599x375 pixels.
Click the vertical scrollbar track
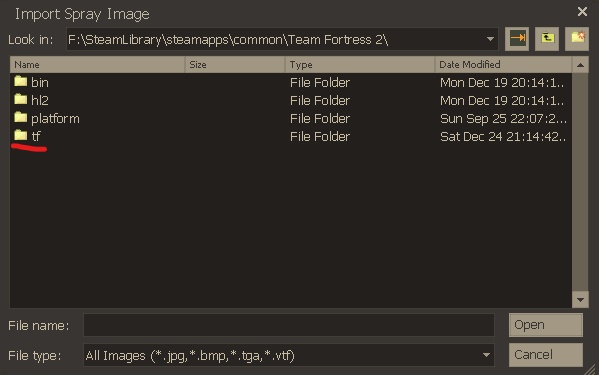580,183
